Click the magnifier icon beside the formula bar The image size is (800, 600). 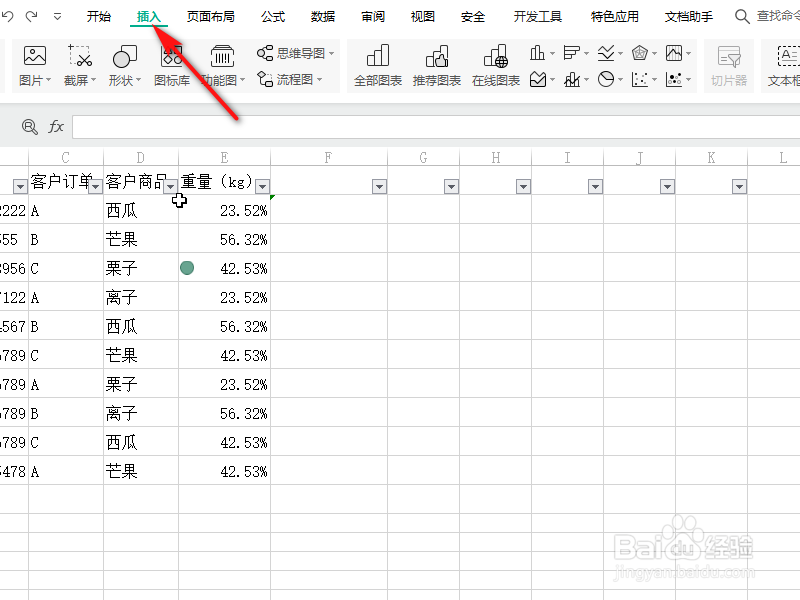point(29,126)
